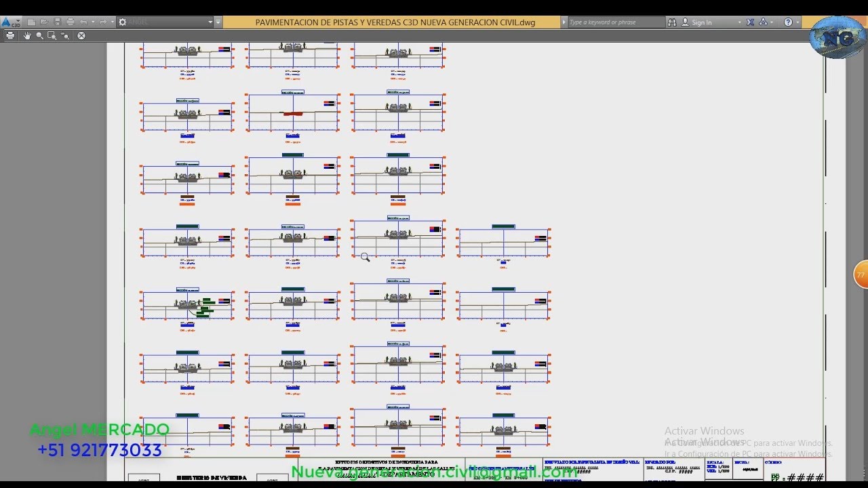Image resolution: width=868 pixels, height=488 pixels.
Task: Click the Undo arrow icon
Action: point(83,22)
